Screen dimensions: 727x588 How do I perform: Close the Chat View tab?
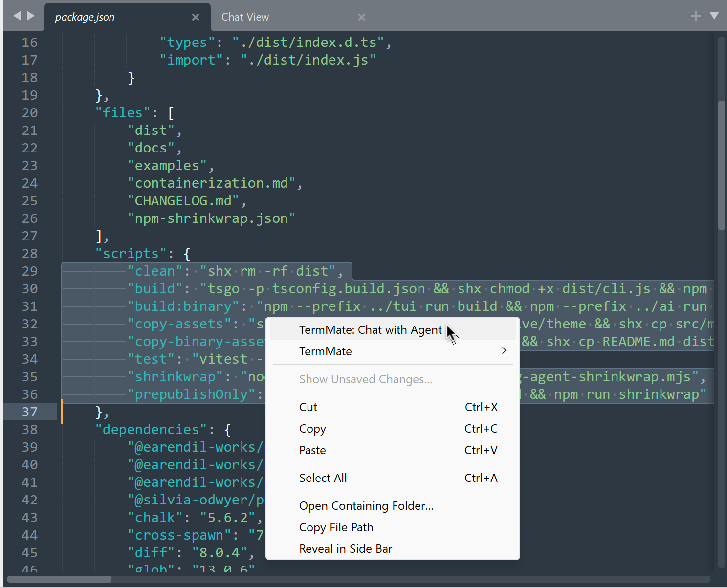coord(362,17)
